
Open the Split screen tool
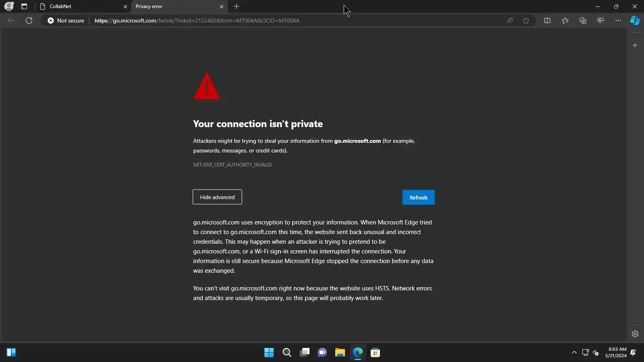(547, 21)
